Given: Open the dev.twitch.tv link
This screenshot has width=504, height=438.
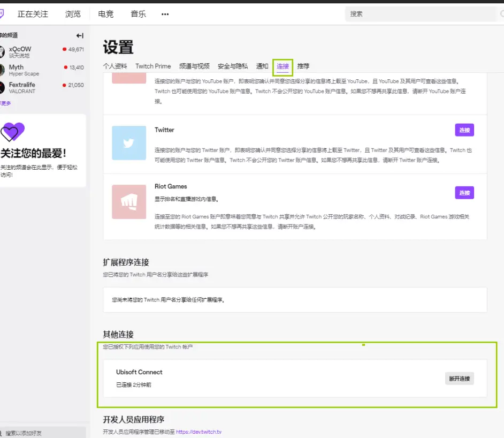Looking at the screenshot, I should [x=198, y=432].
